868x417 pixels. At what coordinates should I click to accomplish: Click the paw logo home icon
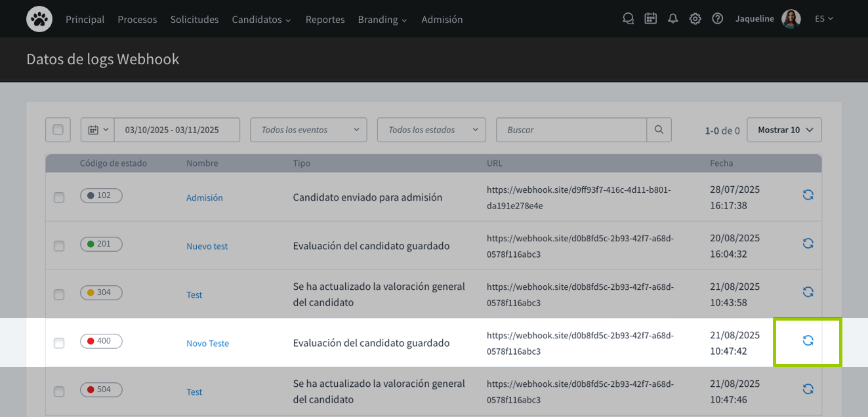tap(39, 19)
